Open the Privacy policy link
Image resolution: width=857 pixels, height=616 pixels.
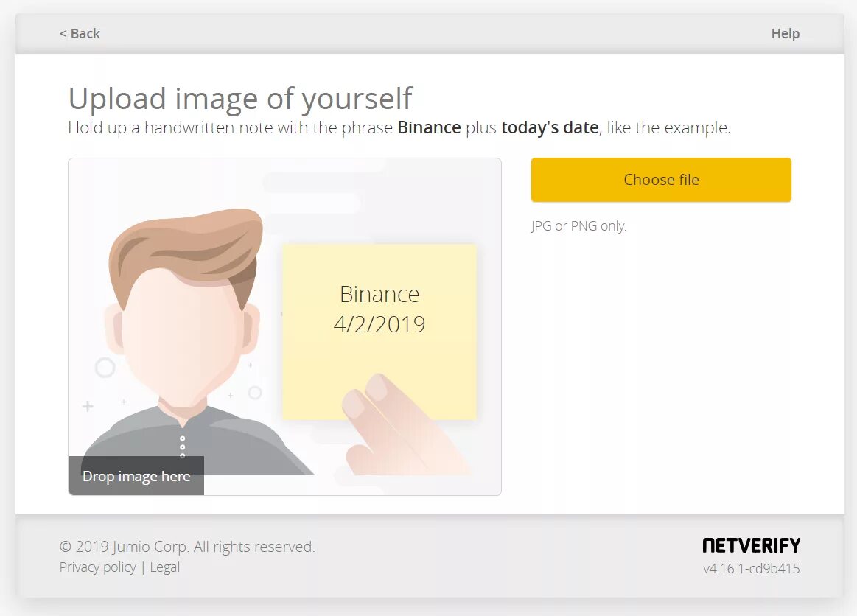97,567
